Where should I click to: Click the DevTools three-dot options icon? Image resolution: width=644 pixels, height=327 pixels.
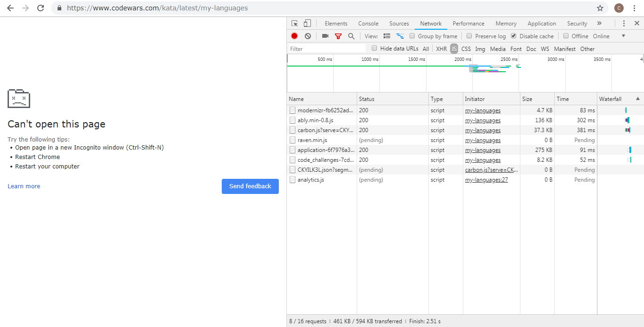pyautogui.click(x=624, y=23)
